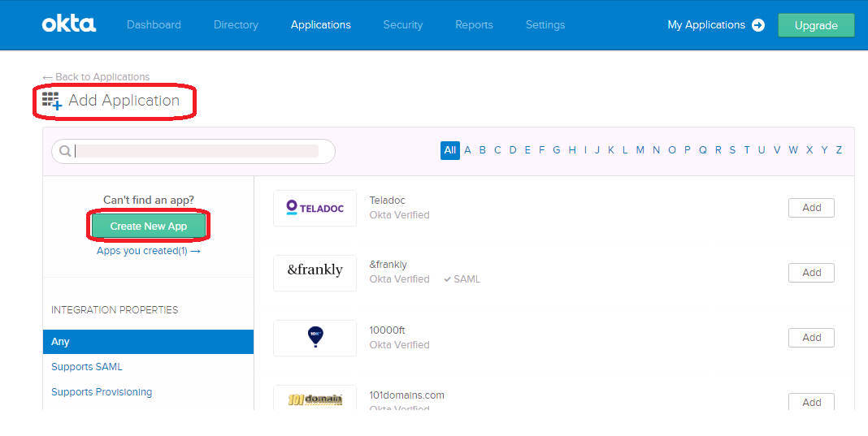The width and height of the screenshot is (868, 436).
Task: Click the 10000ft app name
Action: click(387, 330)
